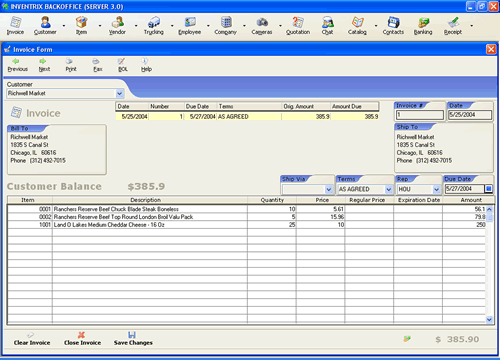Select Ranchers Reserve Beef Top Round London Broil row

click(247, 217)
